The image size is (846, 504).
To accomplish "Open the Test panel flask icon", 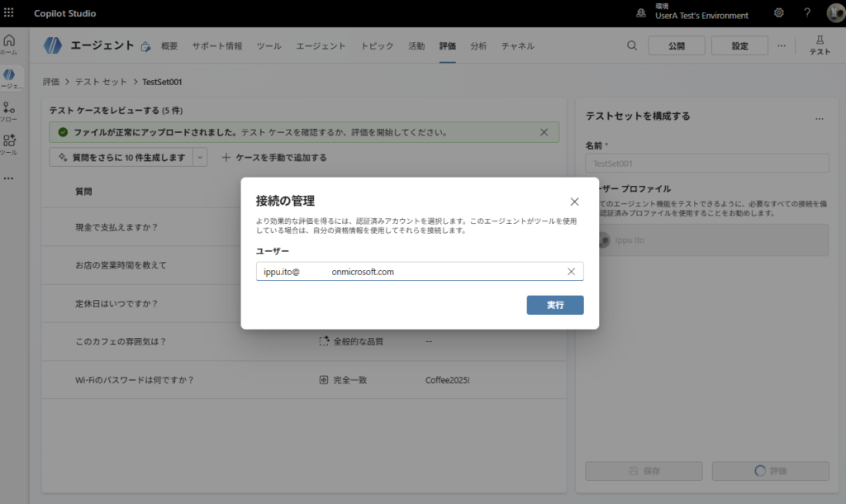I will [x=820, y=45].
